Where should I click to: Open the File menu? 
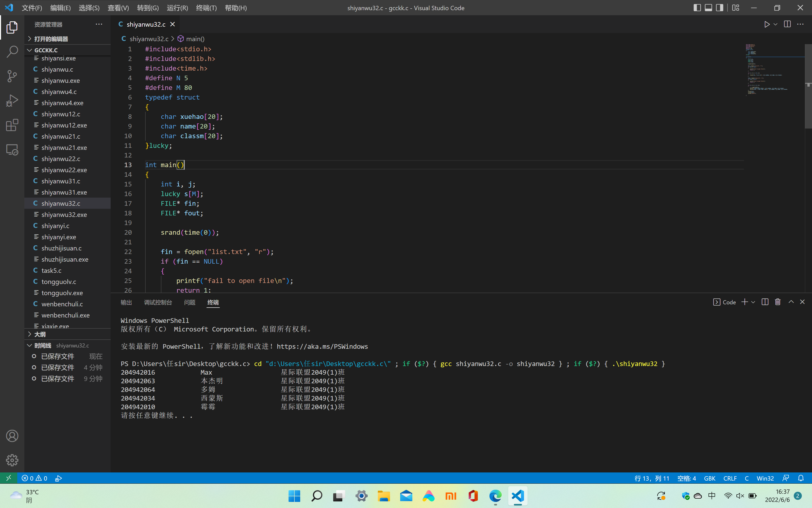[x=32, y=8]
